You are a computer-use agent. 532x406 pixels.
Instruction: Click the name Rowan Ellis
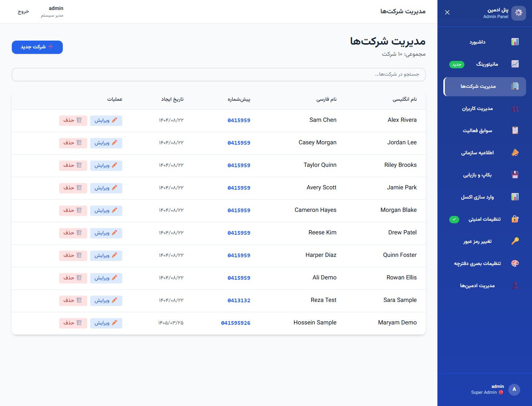tap(402, 278)
